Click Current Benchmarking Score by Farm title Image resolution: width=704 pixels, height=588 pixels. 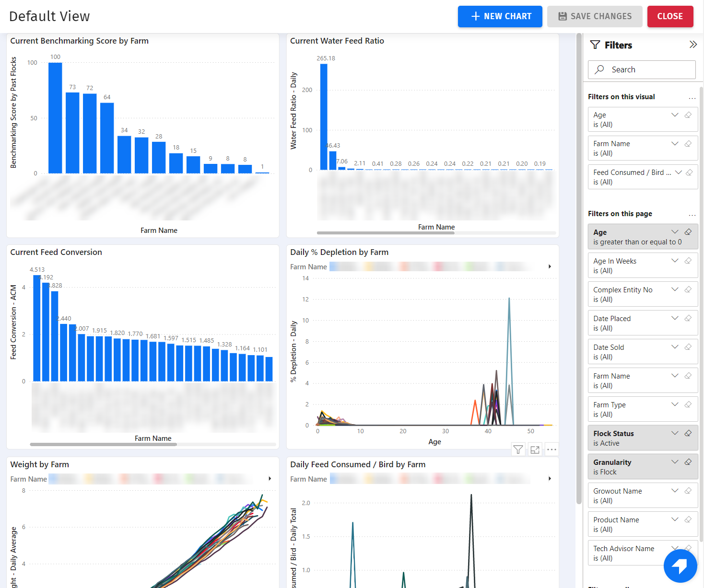pyautogui.click(x=80, y=41)
